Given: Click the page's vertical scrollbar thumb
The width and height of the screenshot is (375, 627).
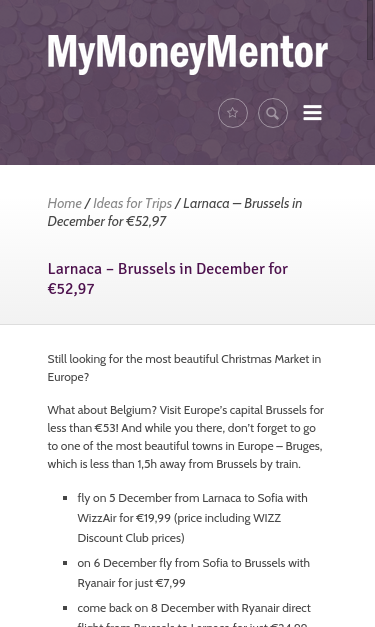Looking at the screenshot, I should tap(370, 30).
